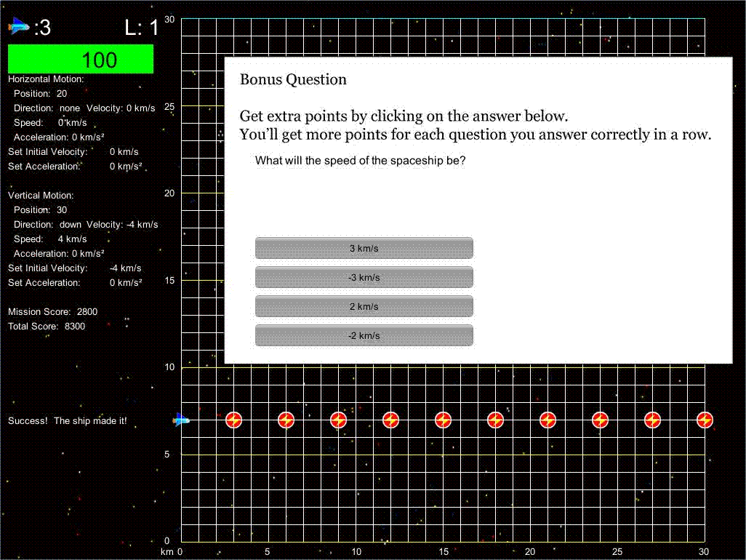Click the energy orb at 3 km
Screen dimensions: 746x560
(x=233, y=420)
